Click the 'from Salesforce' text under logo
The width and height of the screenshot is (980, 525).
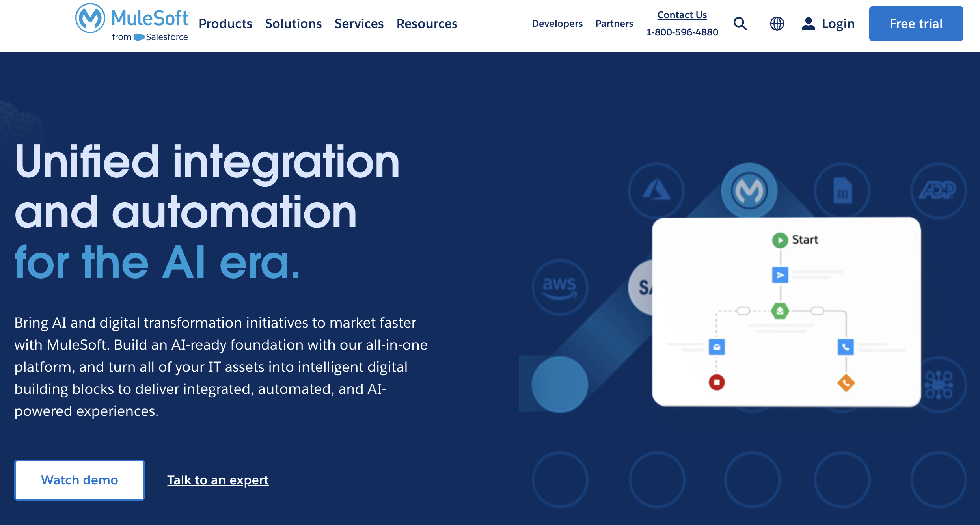[150, 37]
